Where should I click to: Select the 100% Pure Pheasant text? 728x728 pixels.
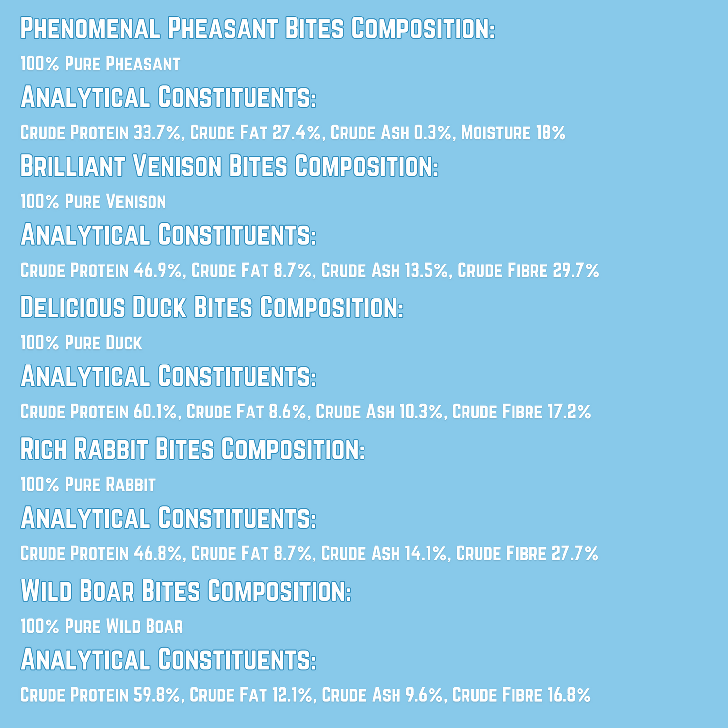coord(100,64)
